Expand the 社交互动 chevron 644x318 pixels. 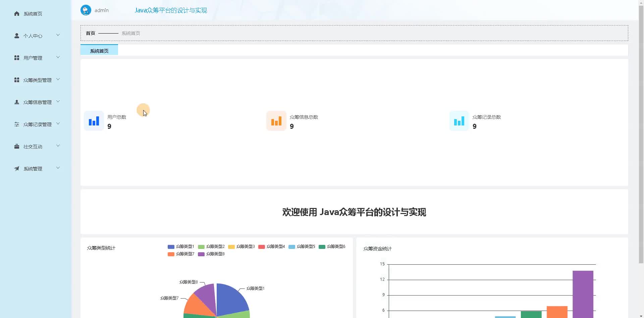click(x=58, y=146)
